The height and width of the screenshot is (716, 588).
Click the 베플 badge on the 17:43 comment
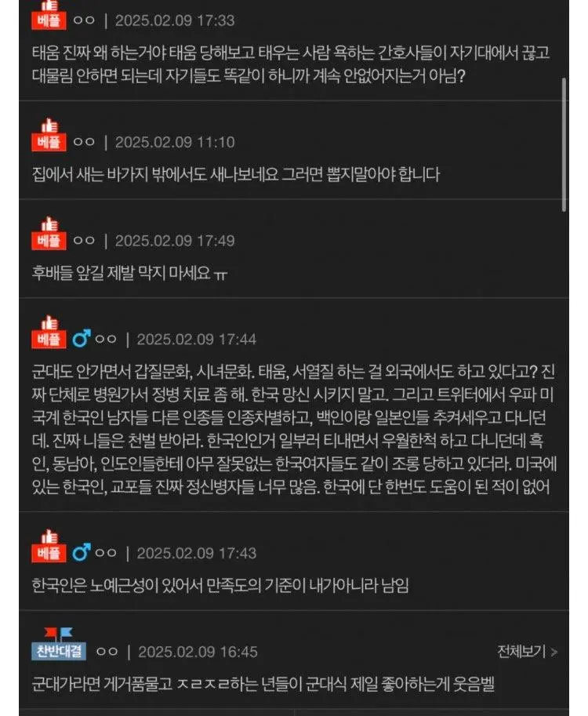(x=49, y=546)
